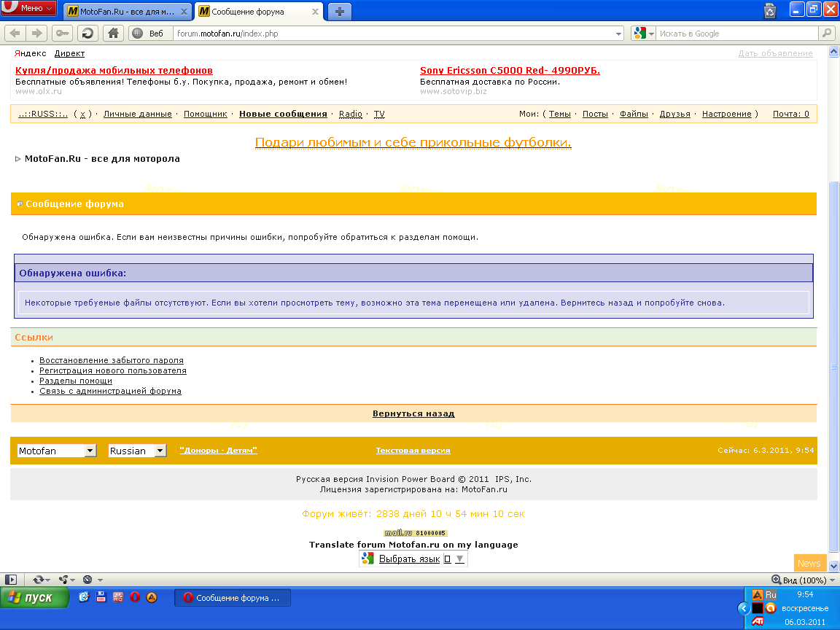This screenshot has width=840, height=630.
Task: Open the ..::RUSS::.. profile link
Action: point(44,114)
